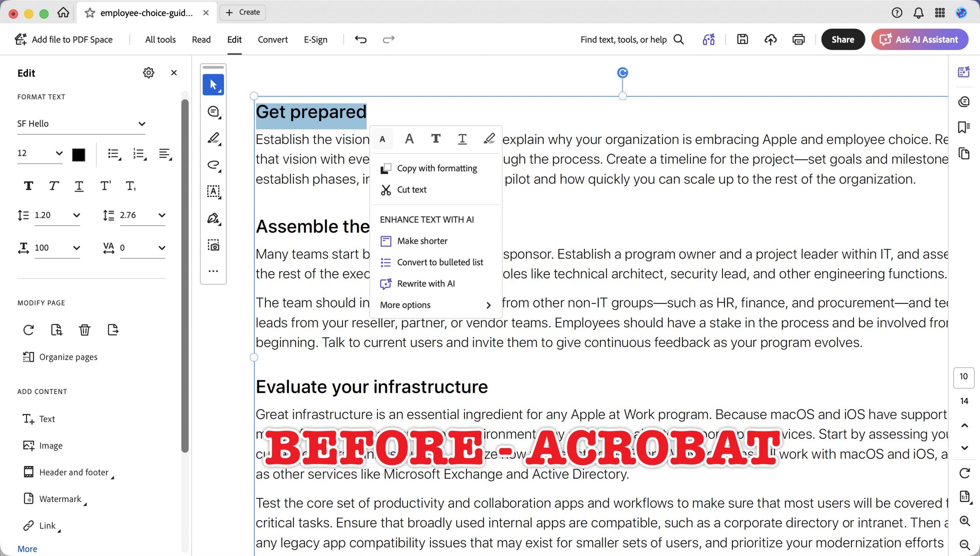Open the fill and sign pen tool
The width and height of the screenshot is (980, 556).
(213, 218)
